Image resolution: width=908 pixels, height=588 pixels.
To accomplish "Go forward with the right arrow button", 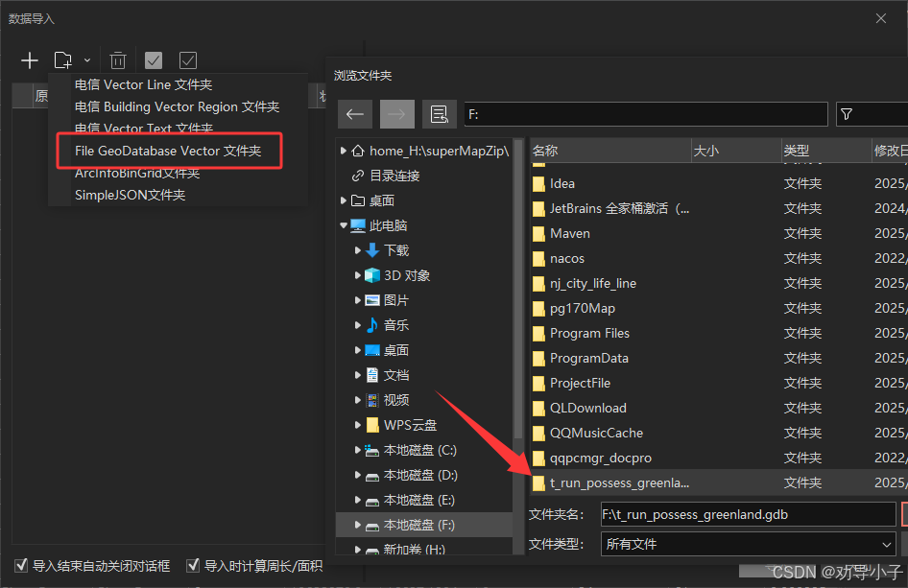I will [x=397, y=114].
